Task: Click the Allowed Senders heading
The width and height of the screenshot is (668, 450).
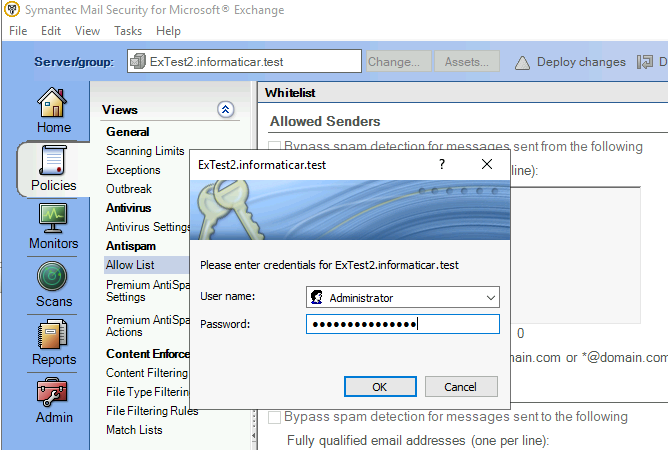Action: 325,121
